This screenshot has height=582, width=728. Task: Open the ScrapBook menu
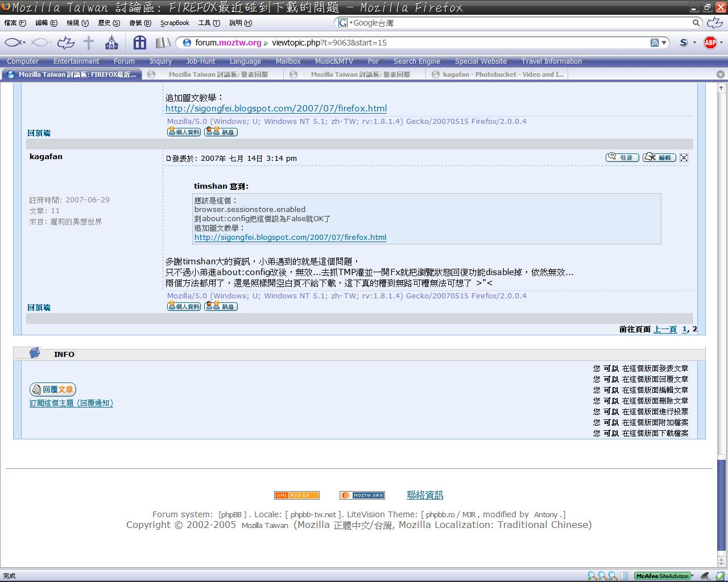click(175, 23)
